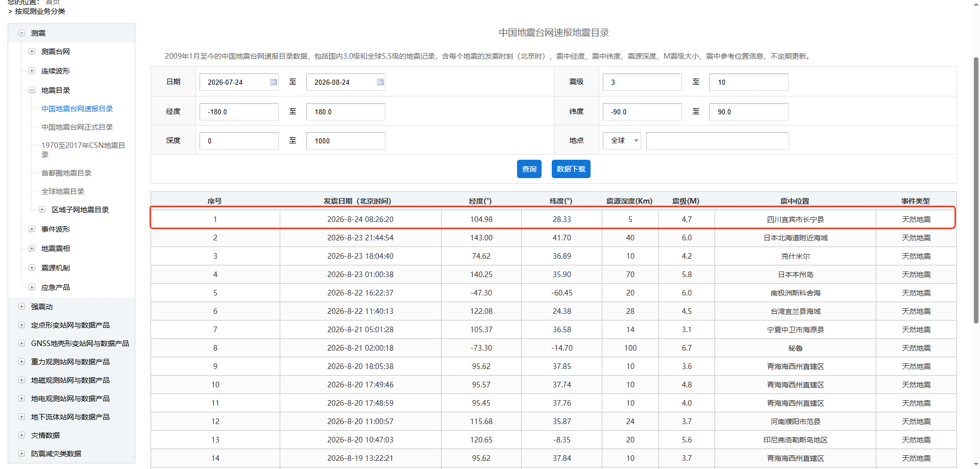Click the 南极洲斯科舍海 location cell
This screenshot has width=980, height=469.
(x=796, y=293)
